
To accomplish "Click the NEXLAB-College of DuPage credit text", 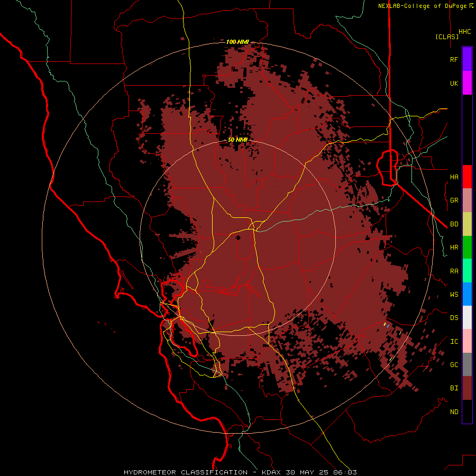I will point(425,6).
